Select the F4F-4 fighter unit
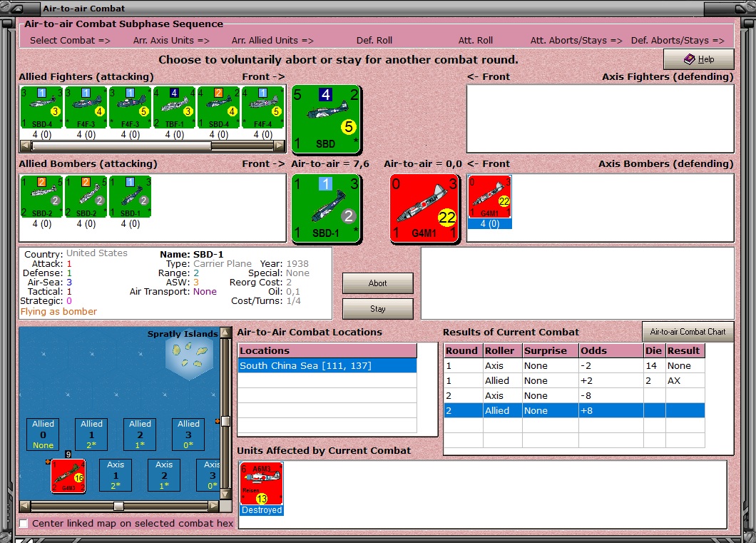Screen dimensions: 756x543 (x=262, y=108)
